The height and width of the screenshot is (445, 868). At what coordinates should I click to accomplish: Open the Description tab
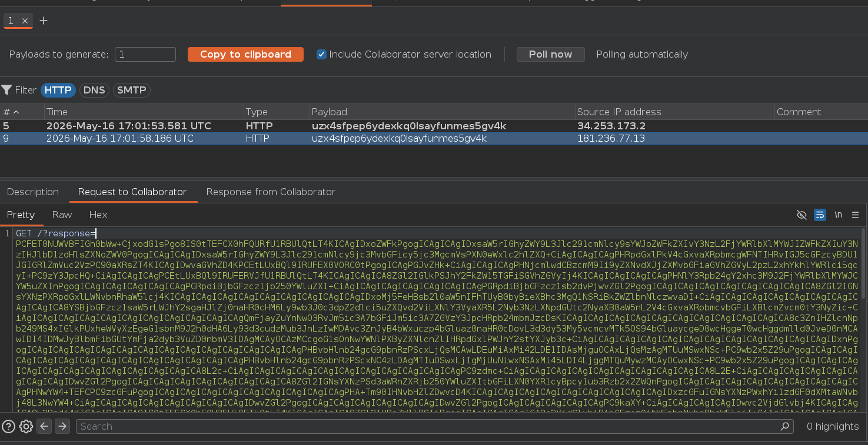click(x=33, y=192)
